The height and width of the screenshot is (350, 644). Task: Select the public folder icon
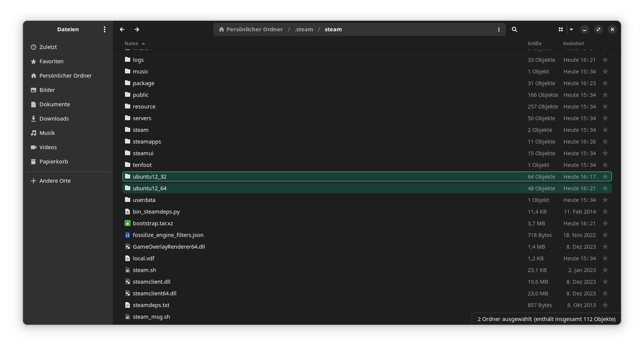point(128,95)
